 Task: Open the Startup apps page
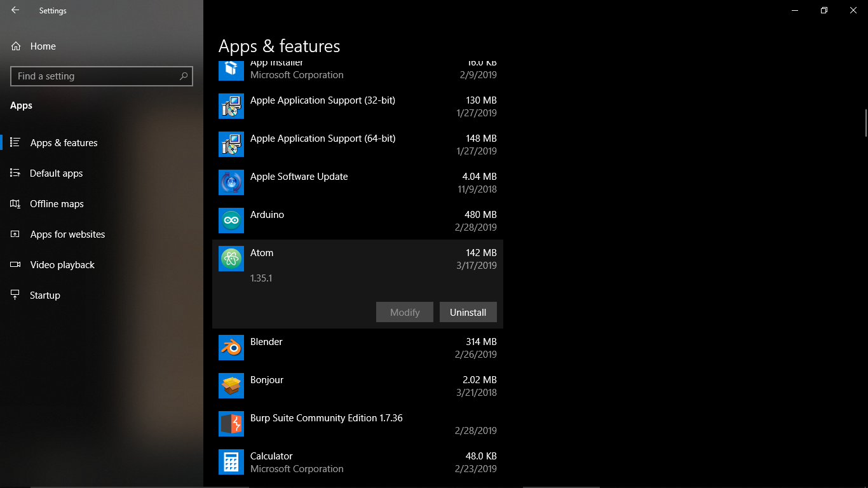[x=102, y=295]
